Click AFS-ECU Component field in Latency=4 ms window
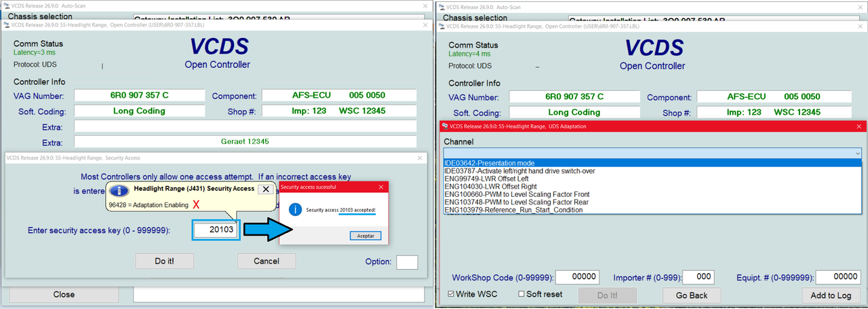The width and height of the screenshot is (868, 309). pos(774,96)
